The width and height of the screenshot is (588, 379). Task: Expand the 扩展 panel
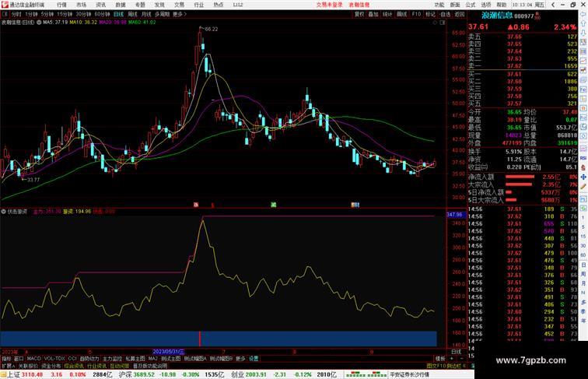(8, 366)
